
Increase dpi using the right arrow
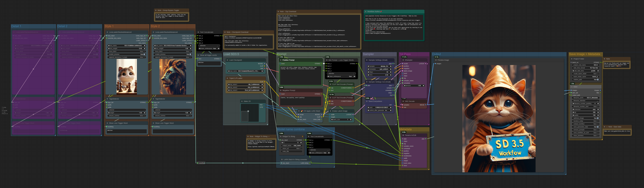[598, 112]
